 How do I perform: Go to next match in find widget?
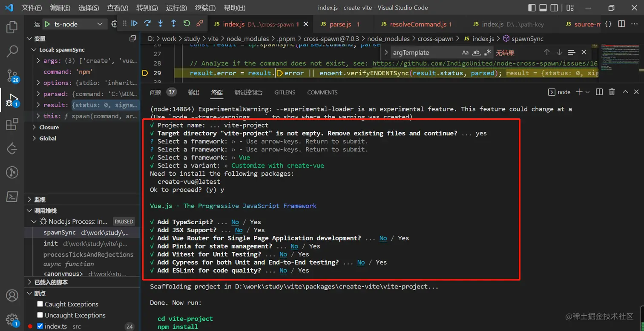[559, 52]
